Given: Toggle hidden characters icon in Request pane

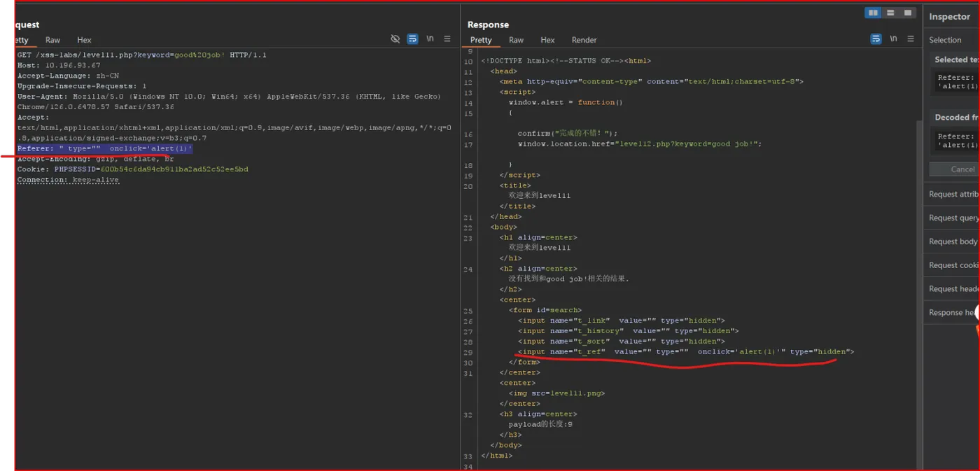Looking at the screenshot, I should [395, 39].
